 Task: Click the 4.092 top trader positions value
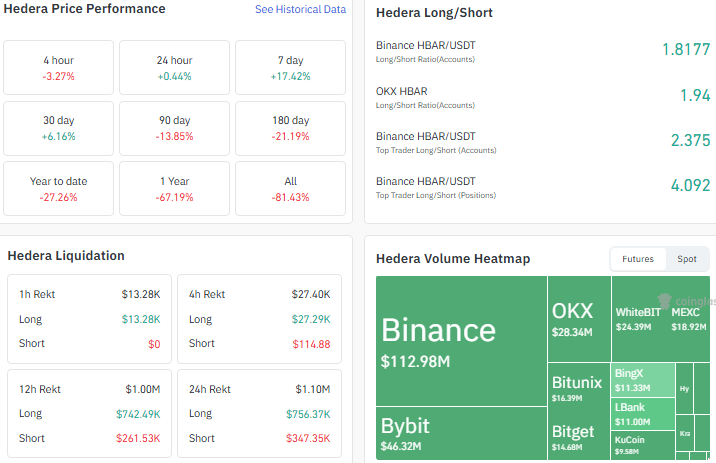690,185
